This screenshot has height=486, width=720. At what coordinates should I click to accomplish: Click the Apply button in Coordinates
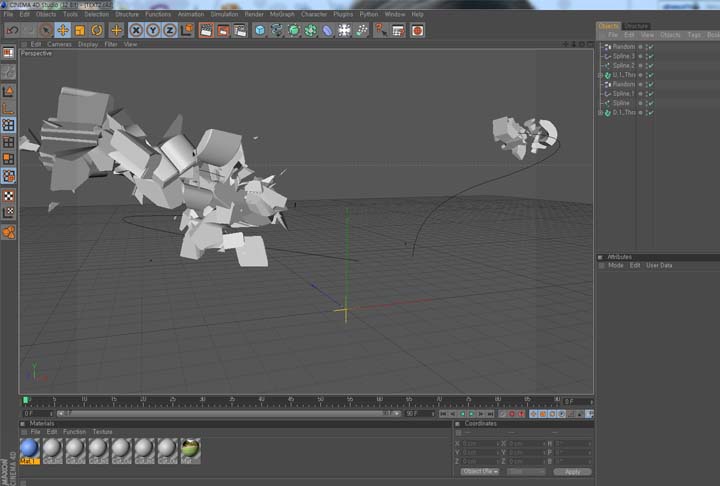pyautogui.click(x=572, y=472)
